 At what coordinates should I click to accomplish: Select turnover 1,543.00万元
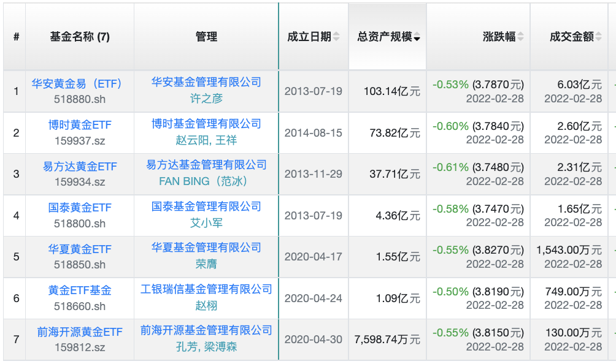tap(569, 250)
